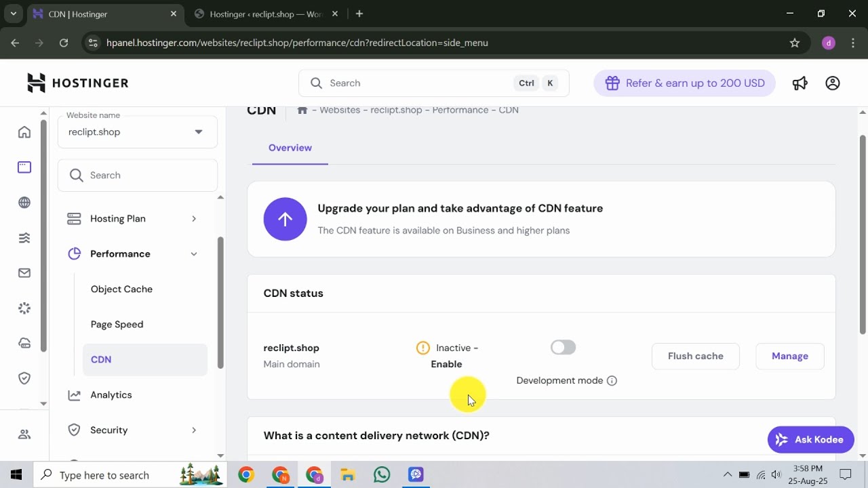Viewport: 868px width, 488px height.
Task: Click the volume icon in system tray
Action: [x=776, y=474]
